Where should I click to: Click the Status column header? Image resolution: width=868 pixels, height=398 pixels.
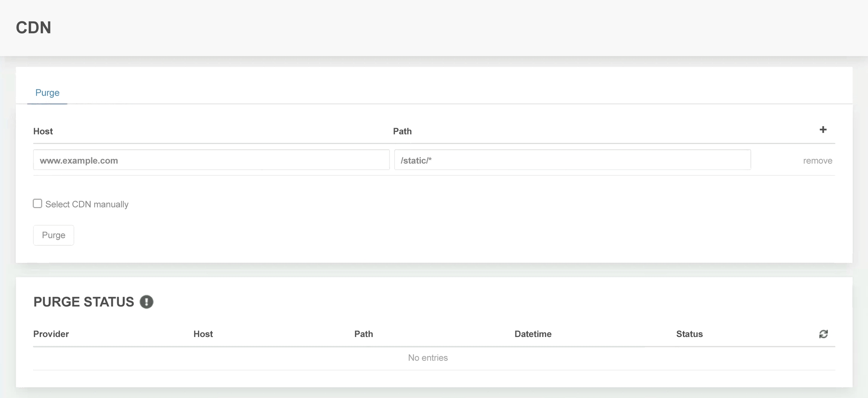(x=689, y=334)
